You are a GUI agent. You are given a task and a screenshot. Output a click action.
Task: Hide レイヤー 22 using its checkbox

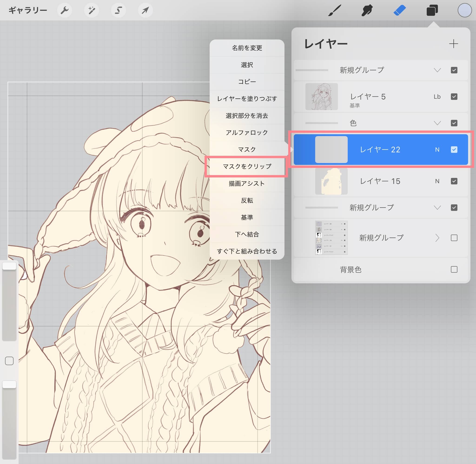[x=454, y=150]
